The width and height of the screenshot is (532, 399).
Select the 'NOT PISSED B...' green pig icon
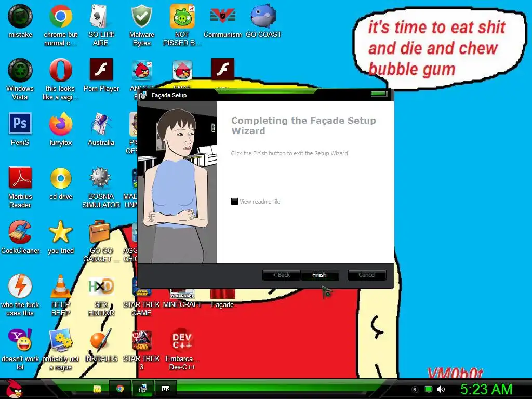click(x=182, y=25)
